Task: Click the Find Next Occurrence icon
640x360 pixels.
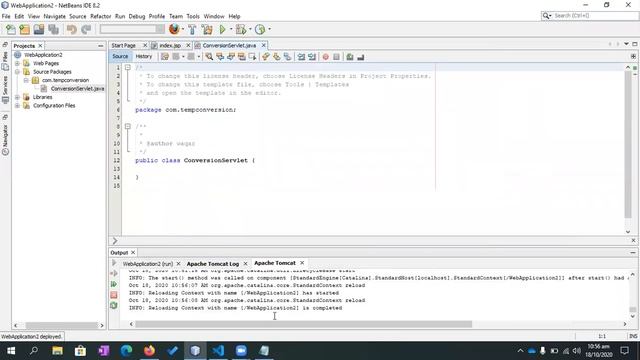Action: [231, 57]
